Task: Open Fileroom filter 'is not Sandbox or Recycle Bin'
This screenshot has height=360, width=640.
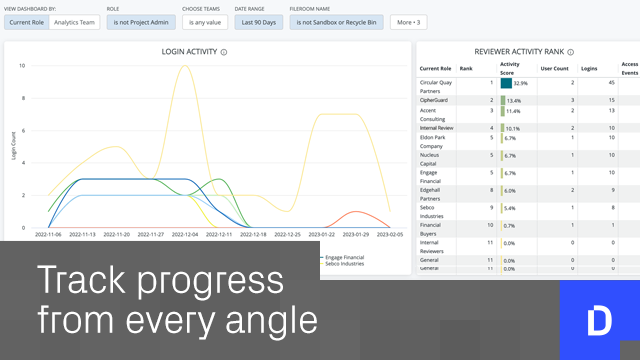Action: click(336, 22)
